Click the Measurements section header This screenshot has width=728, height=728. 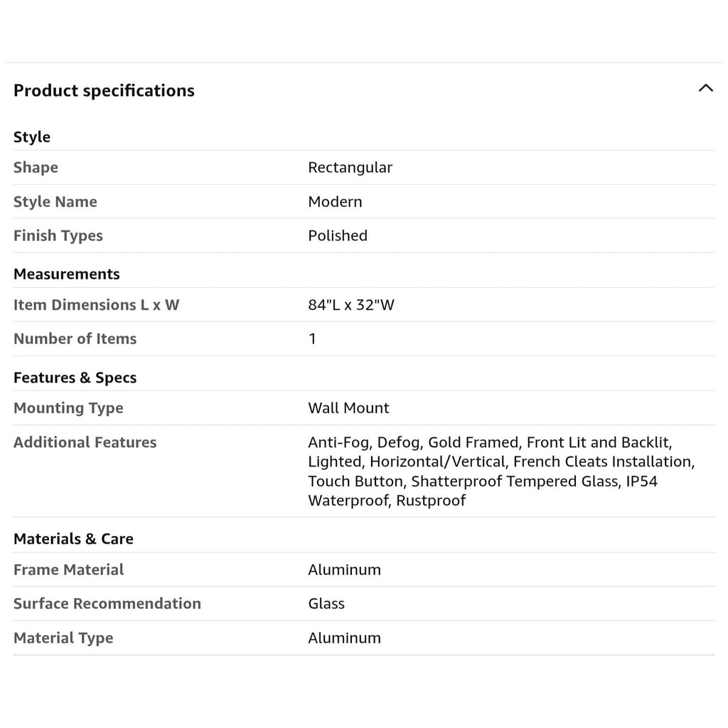(x=66, y=274)
